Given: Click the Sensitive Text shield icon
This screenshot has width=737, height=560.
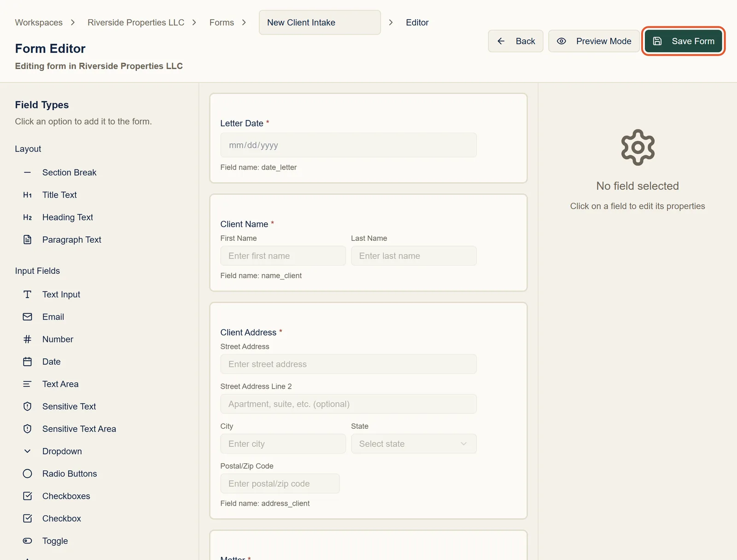Looking at the screenshot, I should (x=28, y=407).
